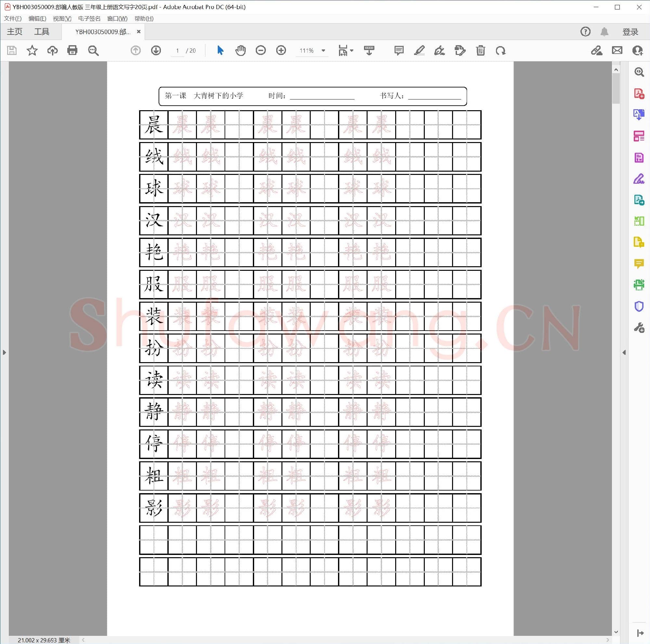
Task: Click the Zoom in plus icon
Action: [281, 50]
